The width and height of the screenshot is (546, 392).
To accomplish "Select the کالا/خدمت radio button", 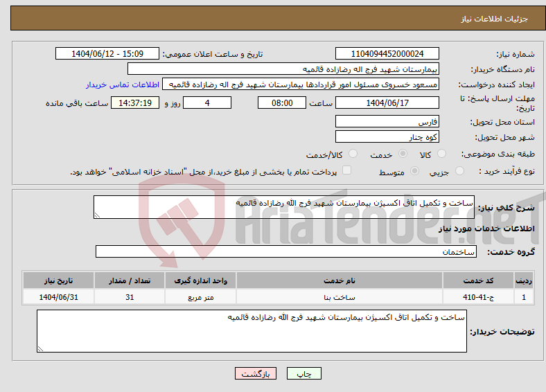I will point(353,154).
